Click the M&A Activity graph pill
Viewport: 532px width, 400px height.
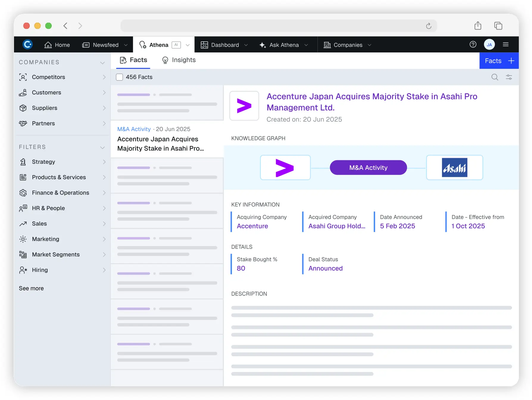[x=368, y=168]
